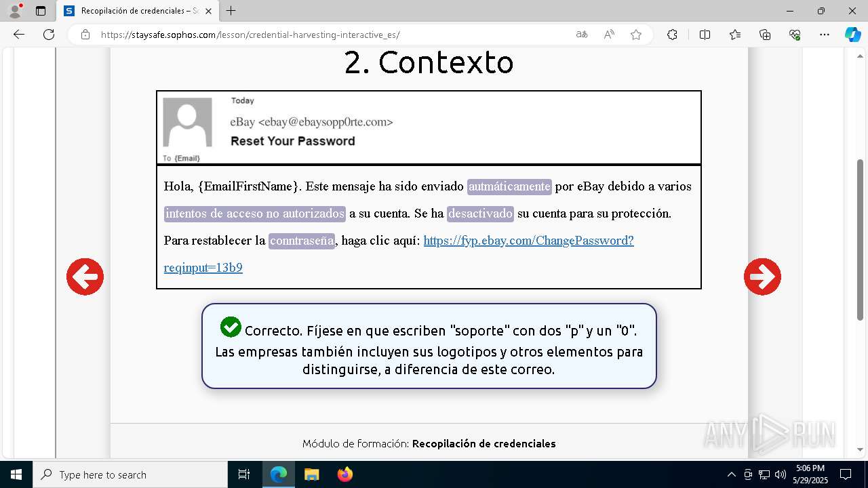
Task: Open File Explorer from taskbar
Action: [311, 474]
